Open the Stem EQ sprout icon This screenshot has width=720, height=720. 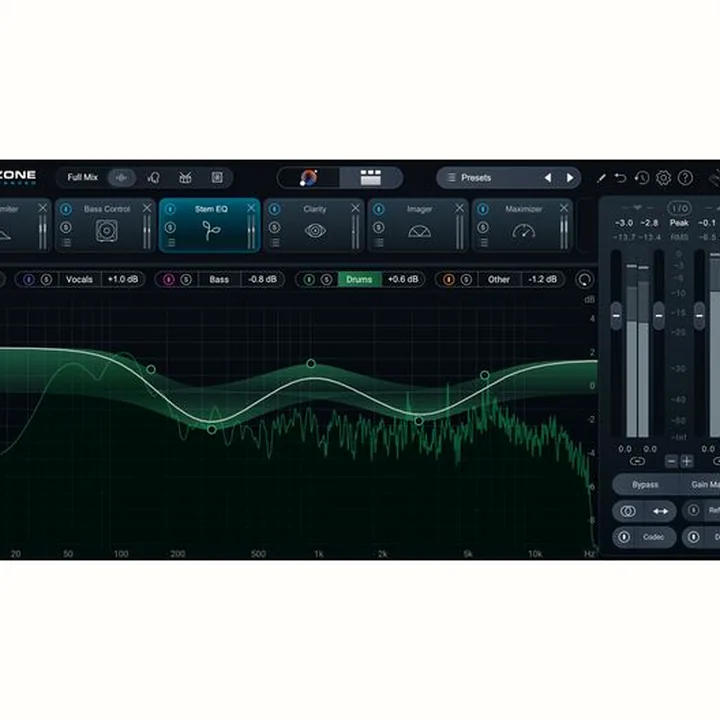211,231
